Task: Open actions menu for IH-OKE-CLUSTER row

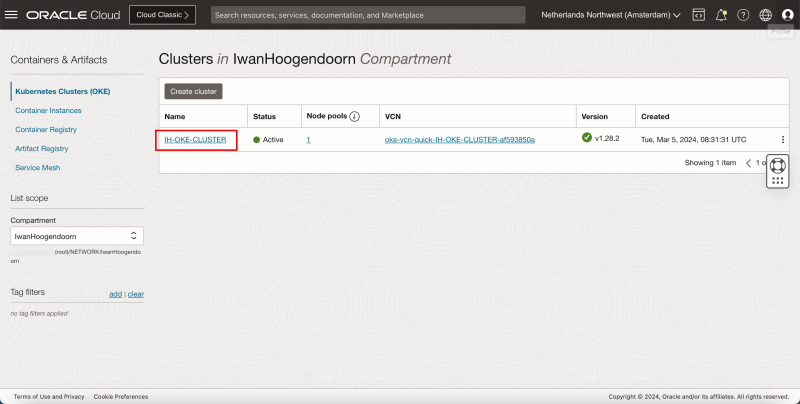Action: coord(782,140)
